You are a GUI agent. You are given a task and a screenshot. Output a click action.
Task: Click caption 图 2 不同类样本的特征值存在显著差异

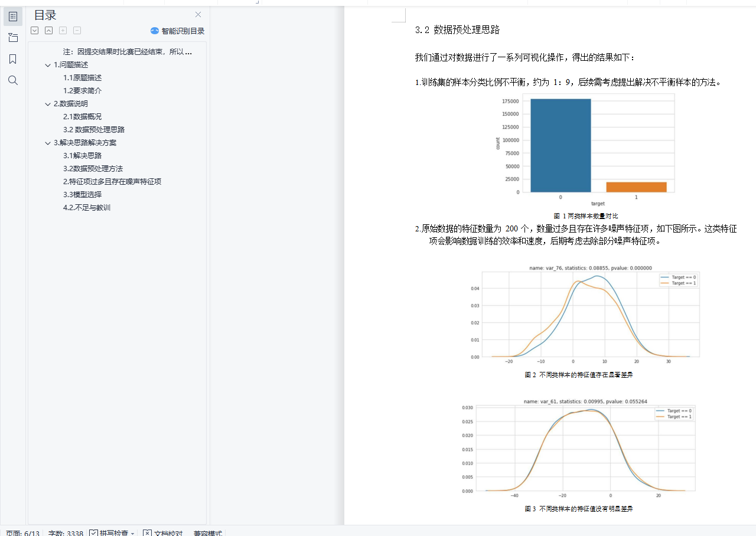click(579, 375)
